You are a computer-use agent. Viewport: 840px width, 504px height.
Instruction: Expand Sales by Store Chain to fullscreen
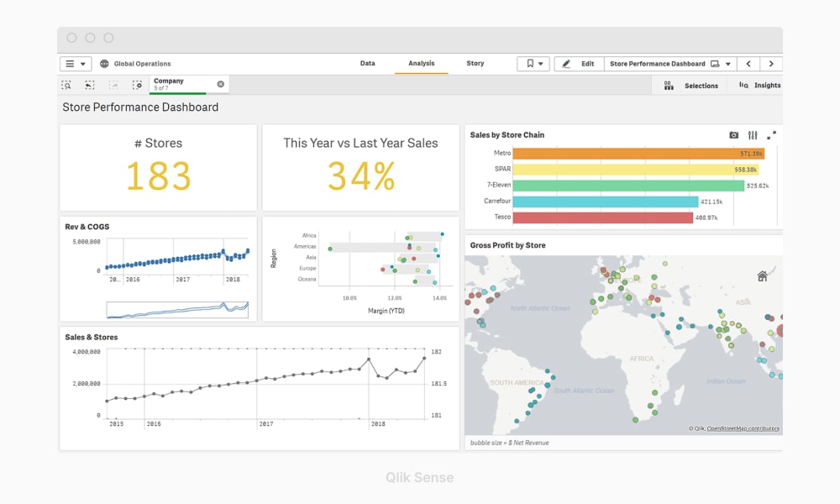coord(771,135)
